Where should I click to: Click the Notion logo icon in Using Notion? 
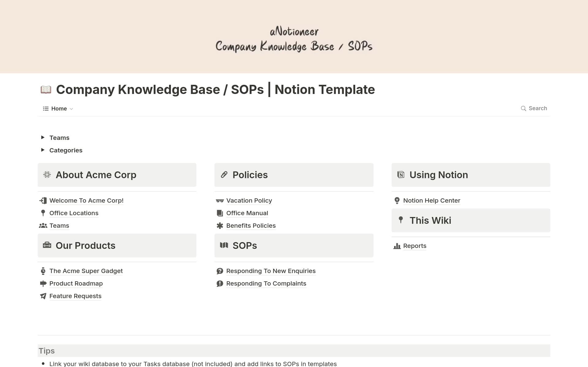pos(401,175)
